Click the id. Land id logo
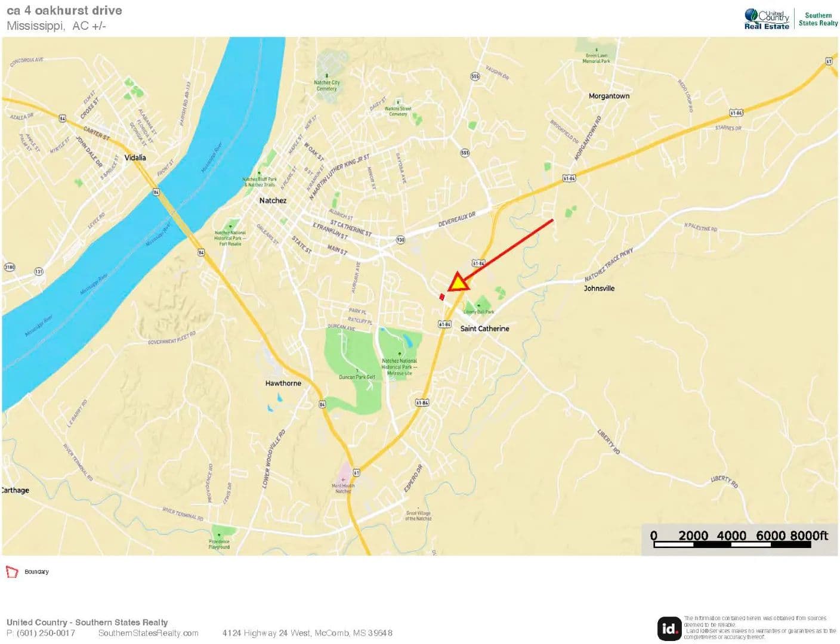Screen dimensions: 840x644 [669, 628]
